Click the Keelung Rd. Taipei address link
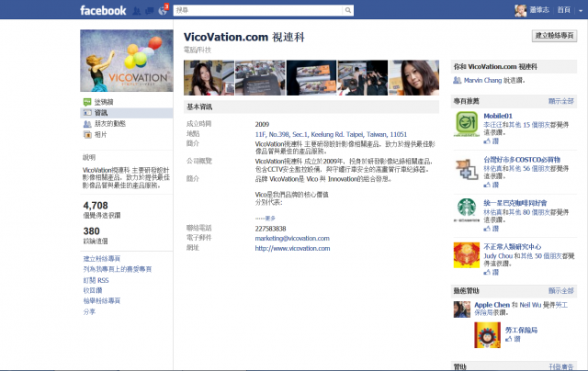The width and height of the screenshot is (588, 371). pos(331,134)
